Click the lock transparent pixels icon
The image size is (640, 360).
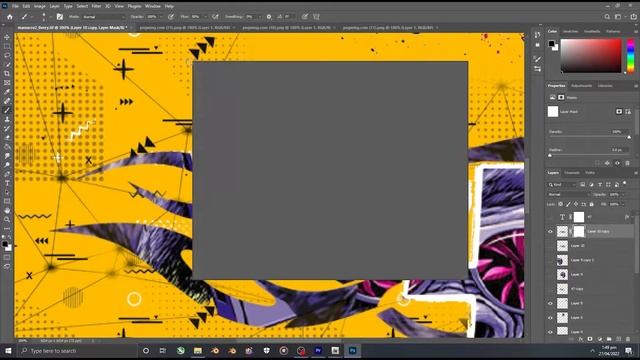coord(560,204)
